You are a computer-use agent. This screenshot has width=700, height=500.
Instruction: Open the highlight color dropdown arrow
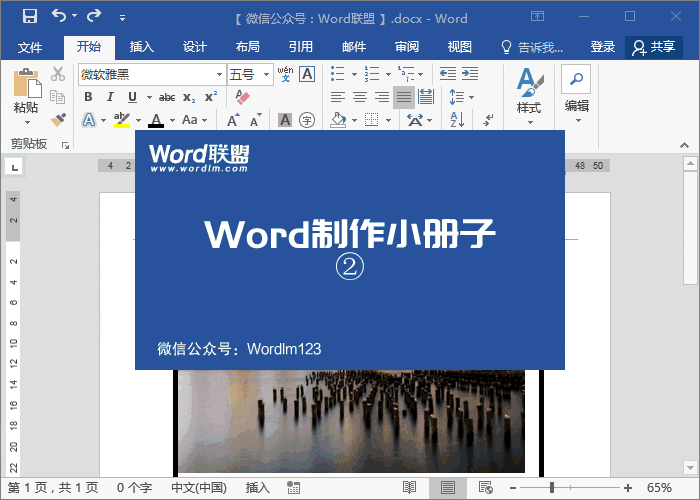coord(138,121)
